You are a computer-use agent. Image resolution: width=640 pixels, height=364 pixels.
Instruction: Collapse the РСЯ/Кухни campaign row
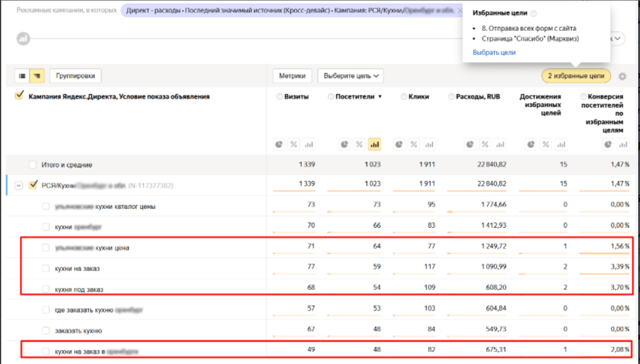[x=19, y=186]
